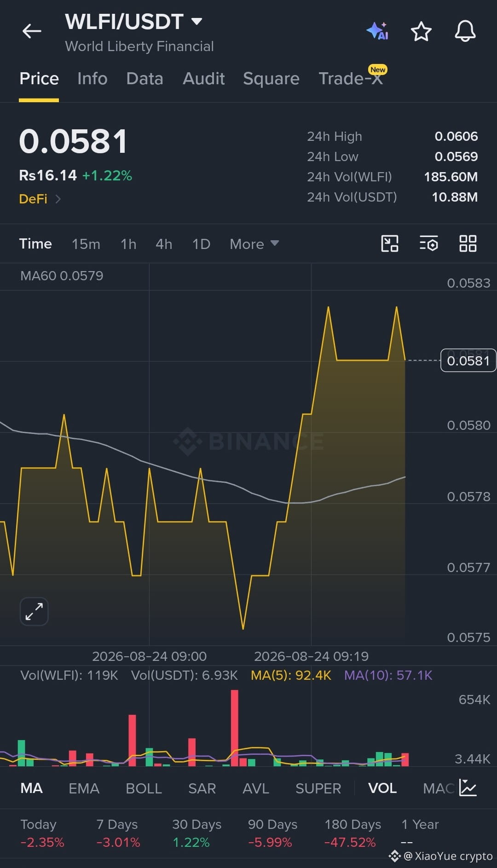The image size is (497, 868).
Task: Toggle the BOLL indicator
Action: (x=144, y=788)
